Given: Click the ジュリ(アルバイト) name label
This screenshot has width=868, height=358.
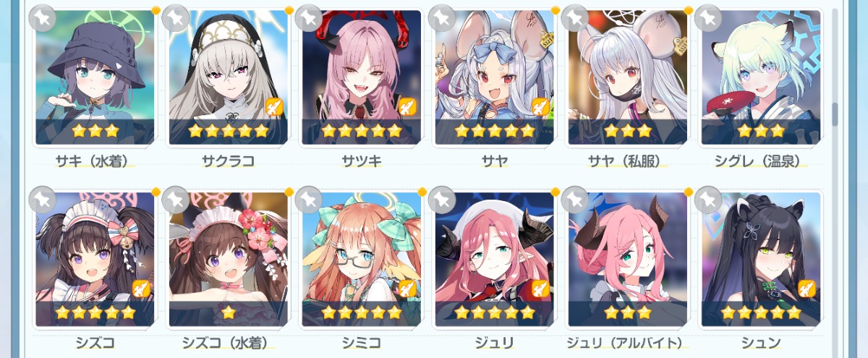Looking at the screenshot, I should tap(628, 342).
